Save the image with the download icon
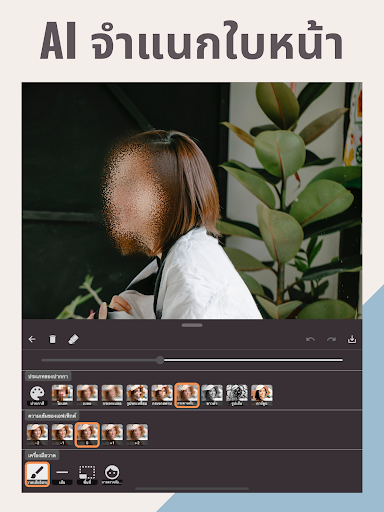This screenshot has width=384, height=512. tap(352, 339)
